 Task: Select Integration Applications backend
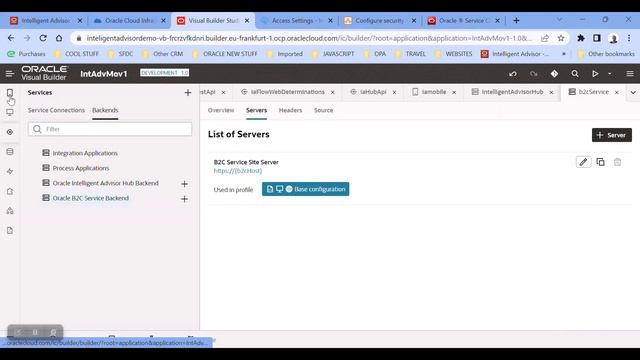pos(85,153)
